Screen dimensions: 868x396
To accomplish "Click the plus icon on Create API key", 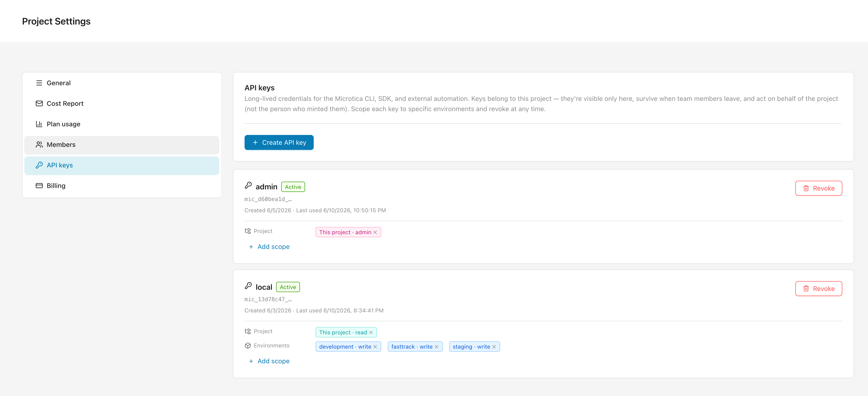I will click(255, 142).
